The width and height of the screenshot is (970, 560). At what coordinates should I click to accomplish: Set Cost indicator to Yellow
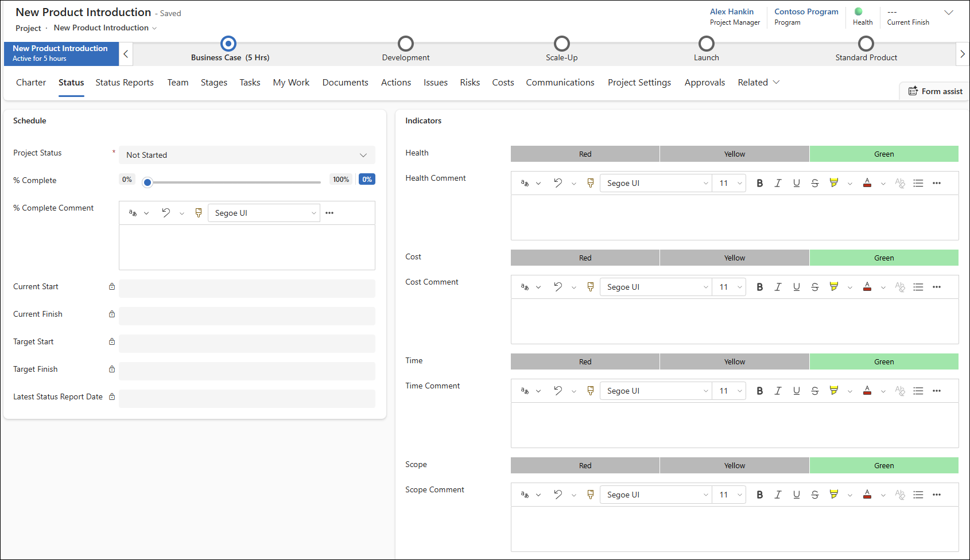pyautogui.click(x=734, y=258)
